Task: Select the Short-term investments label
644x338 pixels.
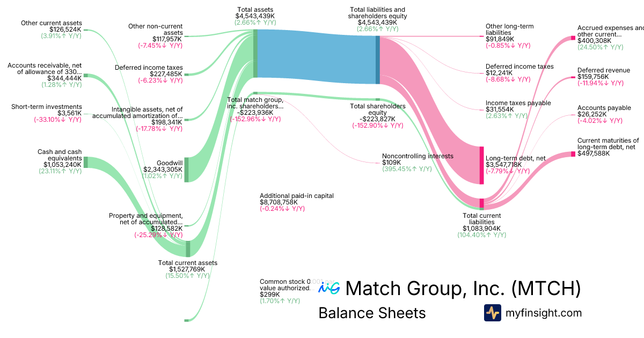Action: click(x=47, y=107)
